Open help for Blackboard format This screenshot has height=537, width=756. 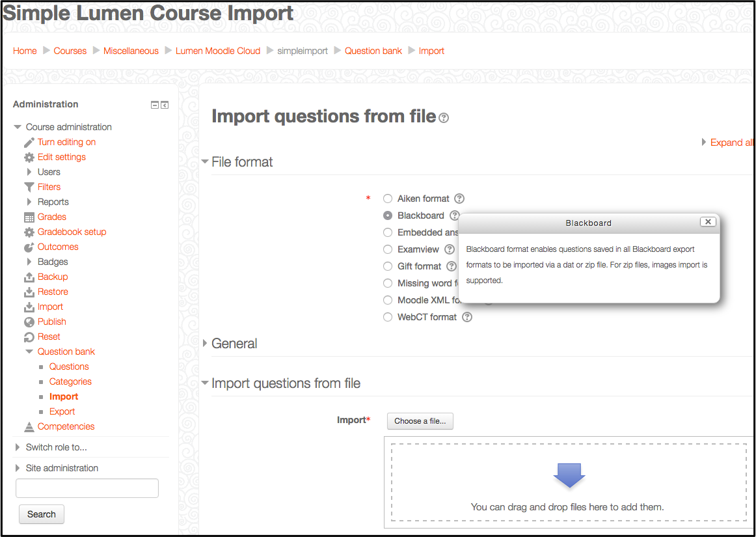pos(454,215)
